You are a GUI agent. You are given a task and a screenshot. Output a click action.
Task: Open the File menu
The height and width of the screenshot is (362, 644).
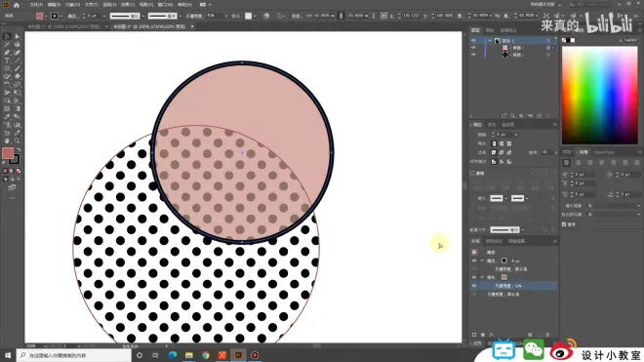tap(36, 5)
